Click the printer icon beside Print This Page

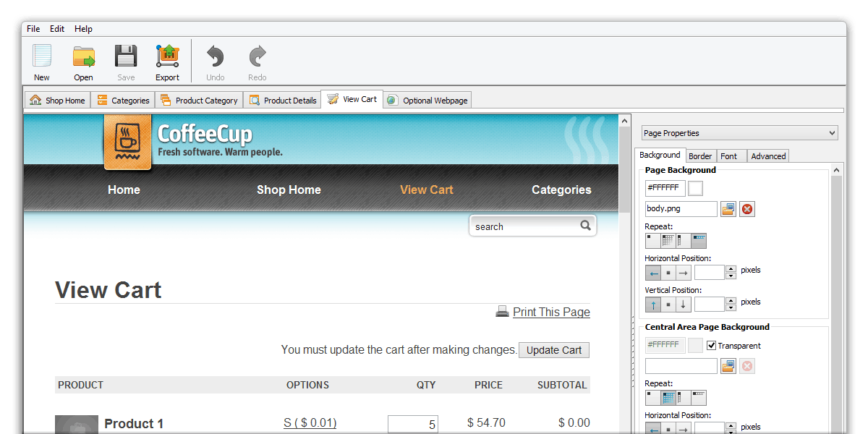(502, 312)
